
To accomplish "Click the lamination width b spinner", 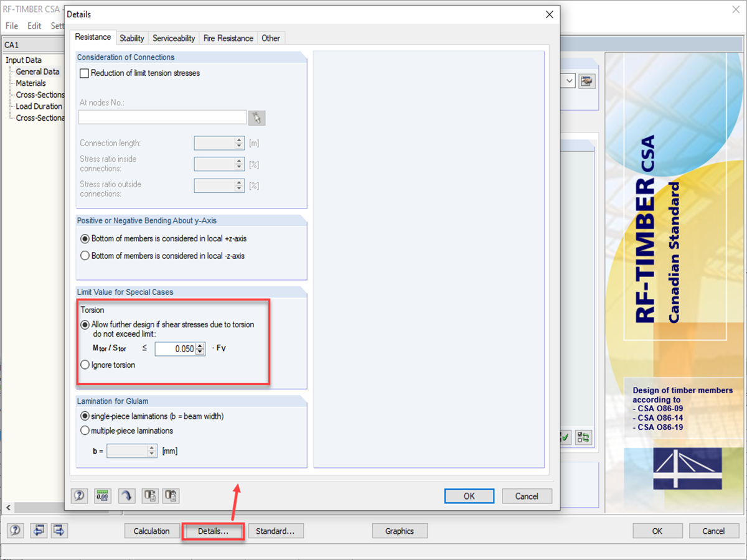I will tap(152, 450).
